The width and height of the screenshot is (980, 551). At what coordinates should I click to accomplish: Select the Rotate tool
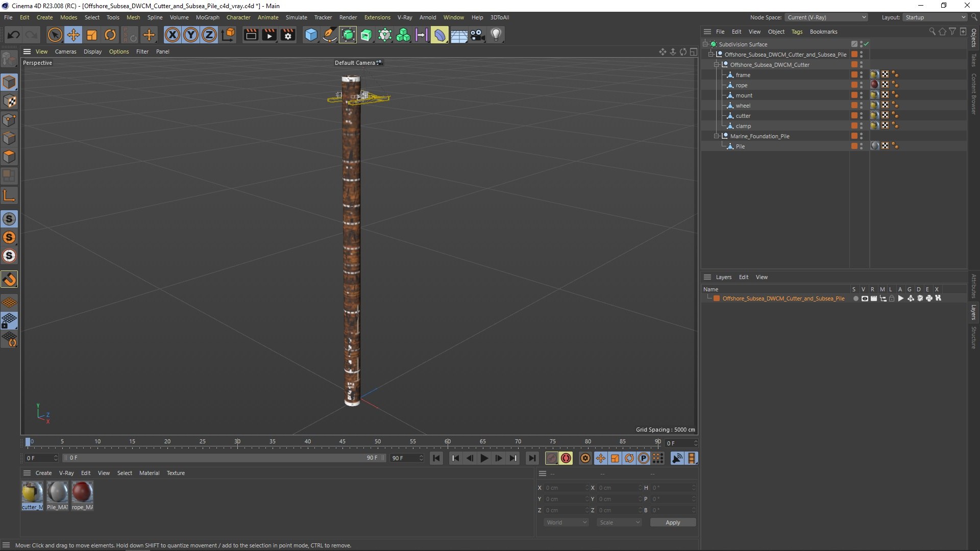pyautogui.click(x=110, y=35)
